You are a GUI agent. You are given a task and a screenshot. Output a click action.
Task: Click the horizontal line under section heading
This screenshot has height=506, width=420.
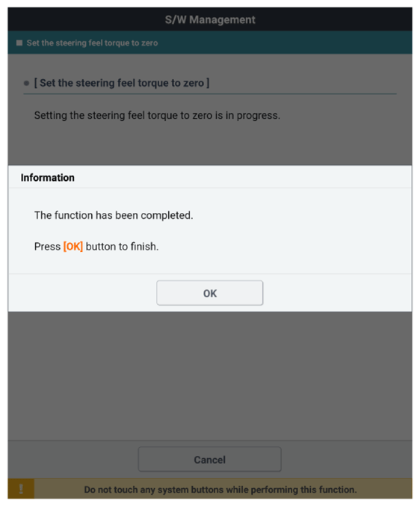pyautogui.click(x=210, y=94)
